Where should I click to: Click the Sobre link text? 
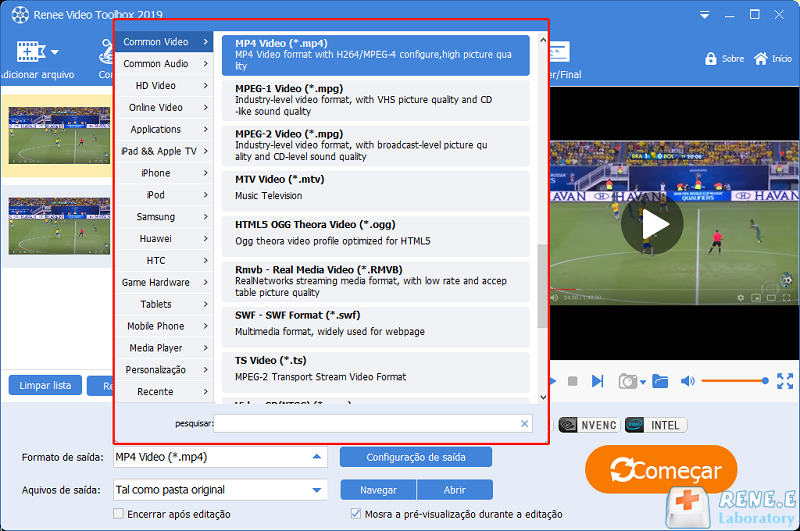pos(733,59)
